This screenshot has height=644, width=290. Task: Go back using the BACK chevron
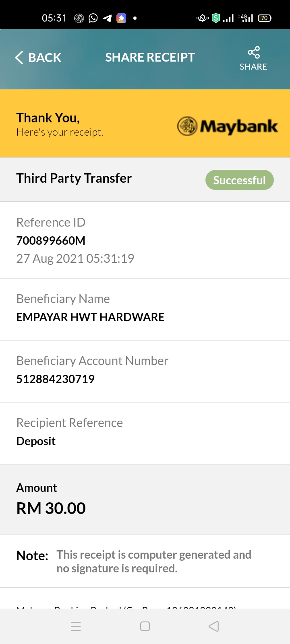[x=19, y=58]
